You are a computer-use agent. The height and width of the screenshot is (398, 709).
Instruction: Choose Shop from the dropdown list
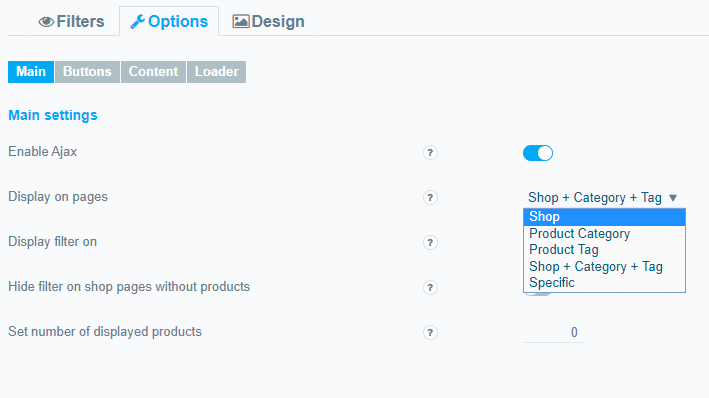point(604,217)
